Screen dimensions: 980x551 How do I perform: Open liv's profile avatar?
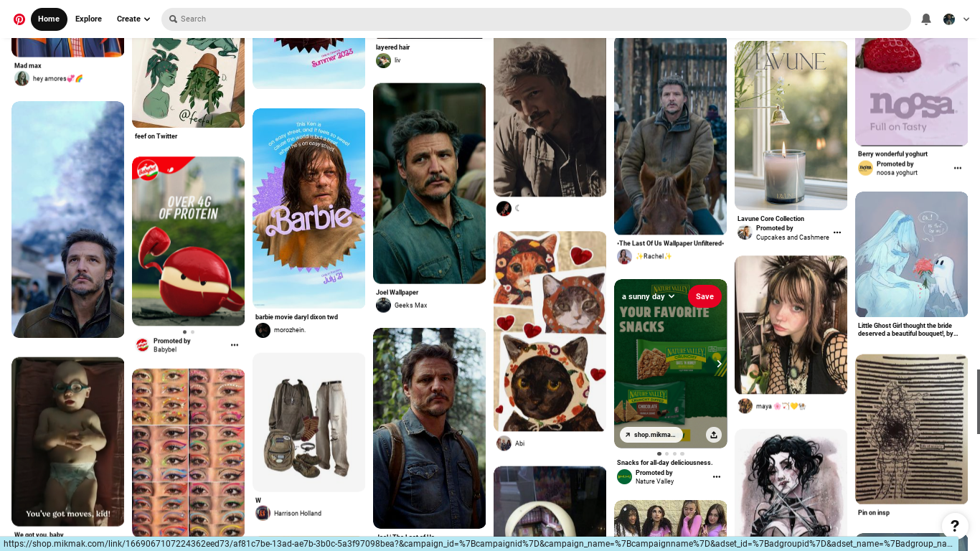[383, 60]
